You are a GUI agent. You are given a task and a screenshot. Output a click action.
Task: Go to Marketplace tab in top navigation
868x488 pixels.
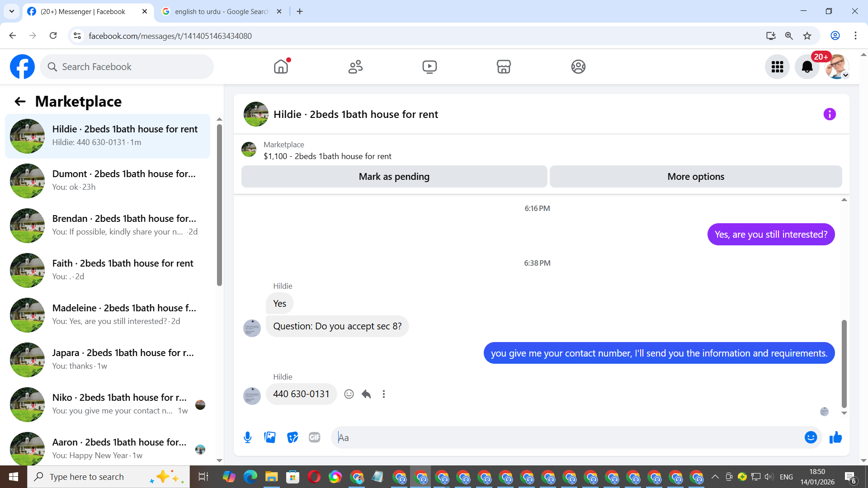pyautogui.click(x=504, y=67)
